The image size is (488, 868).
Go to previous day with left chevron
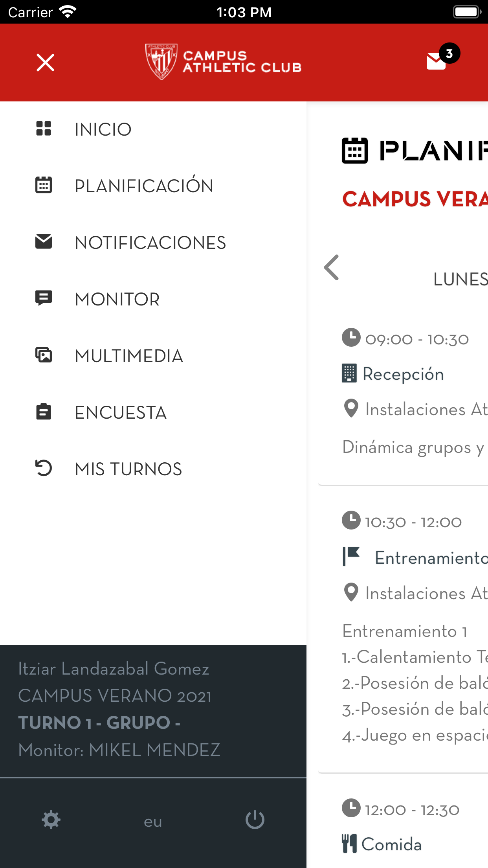click(332, 268)
